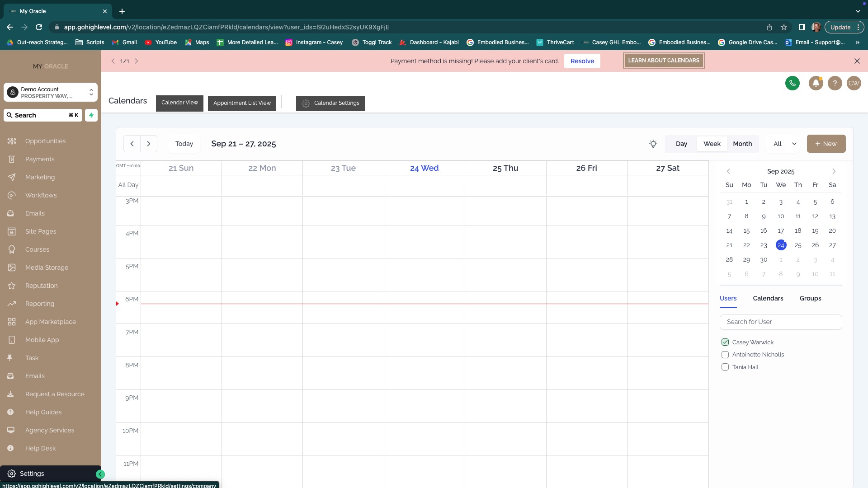
Task: Uncheck the Casey Warwick user checkbox
Action: point(725,342)
